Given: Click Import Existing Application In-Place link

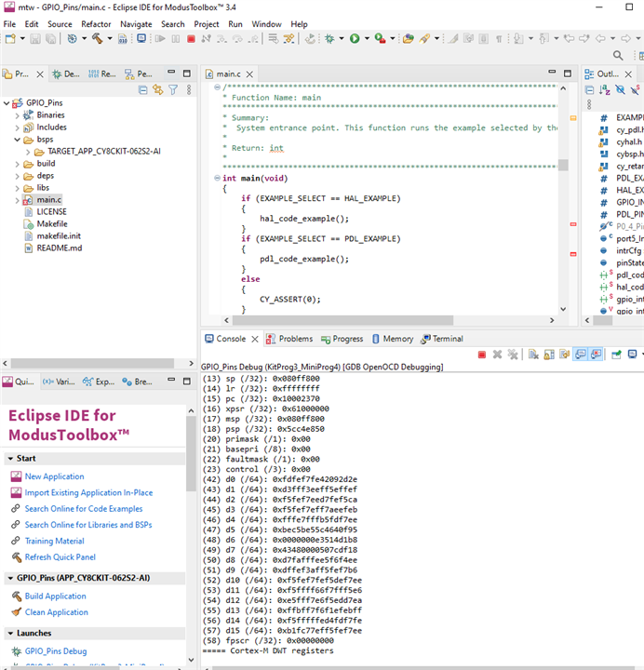Looking at the screenshot, I should [88, 492].
